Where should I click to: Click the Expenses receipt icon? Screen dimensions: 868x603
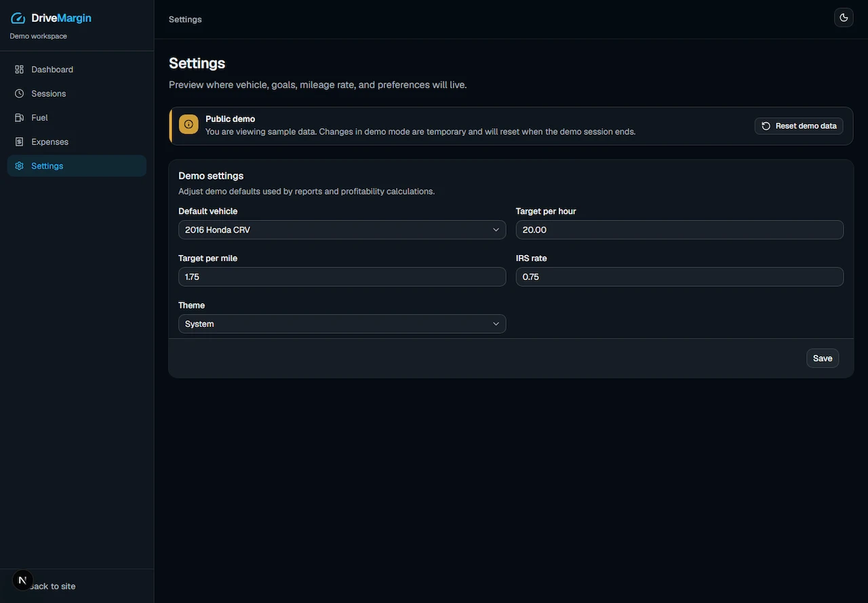pyautogui.click(x=19, y=142)
